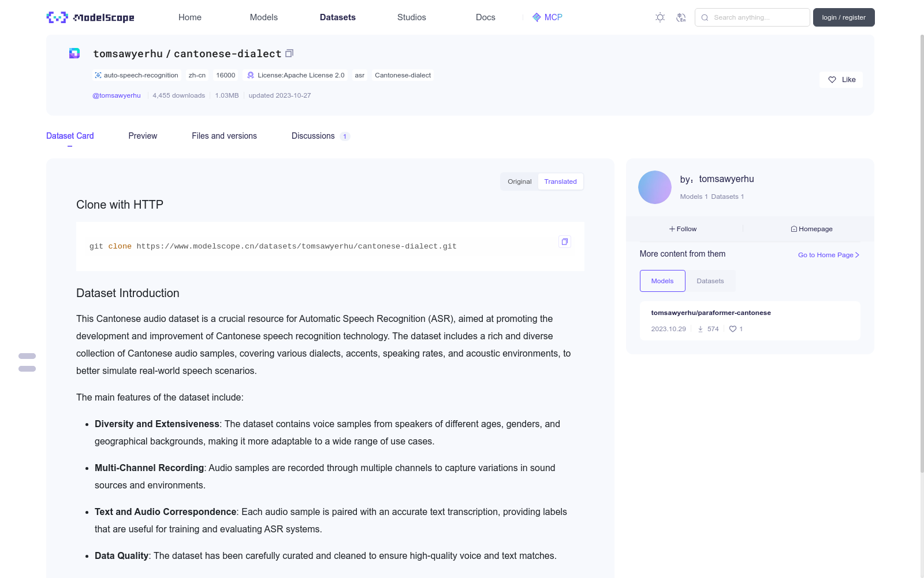Click the 'Clone with HTTP' heading
Screen dimensions: 924x578
point(120,205)
